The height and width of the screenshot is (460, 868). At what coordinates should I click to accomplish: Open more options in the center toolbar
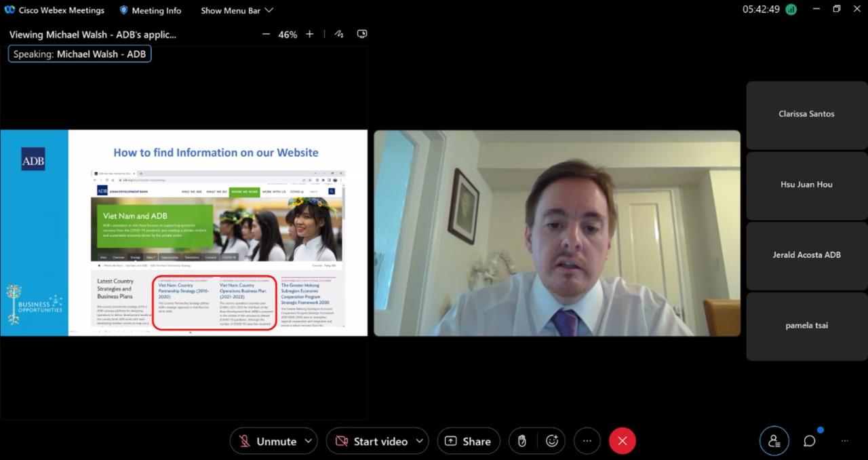[587, 441]
